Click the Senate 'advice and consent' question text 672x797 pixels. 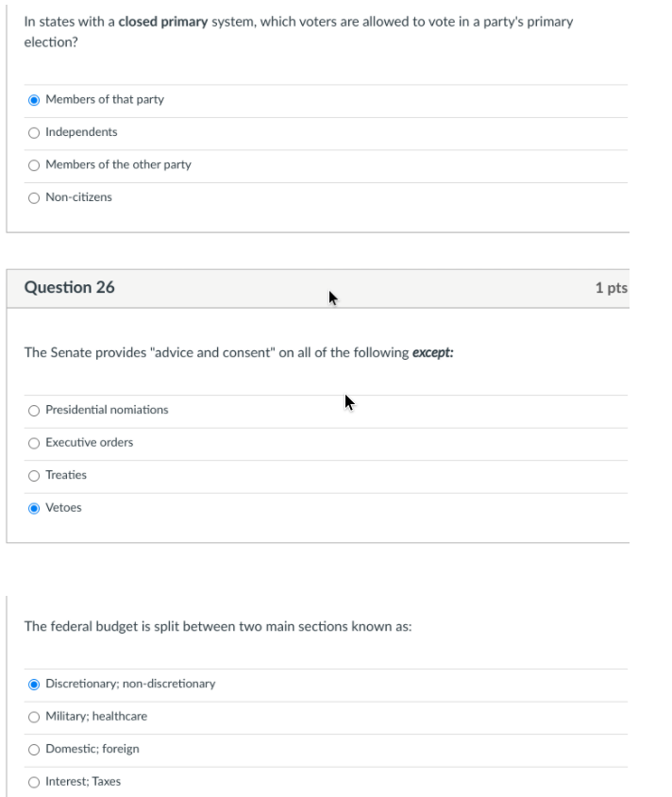click(x=217, y=353)
